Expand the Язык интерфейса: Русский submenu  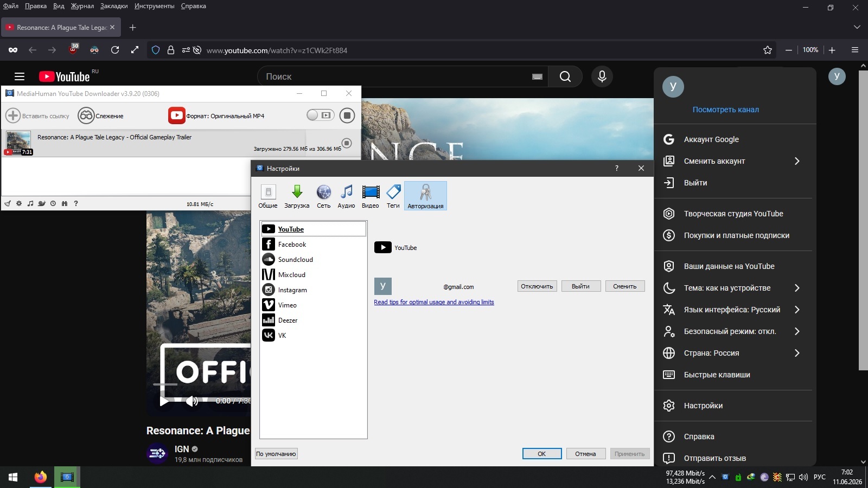click(x=733, y=310)
